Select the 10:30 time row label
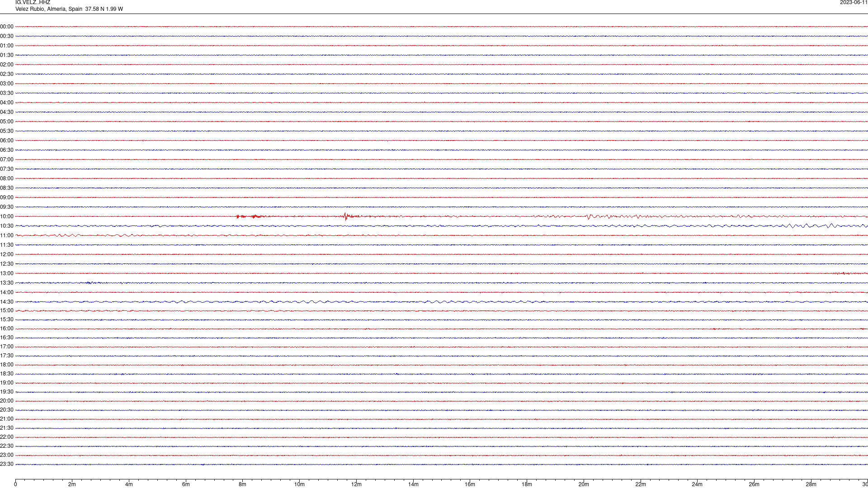 coord(7,226)
